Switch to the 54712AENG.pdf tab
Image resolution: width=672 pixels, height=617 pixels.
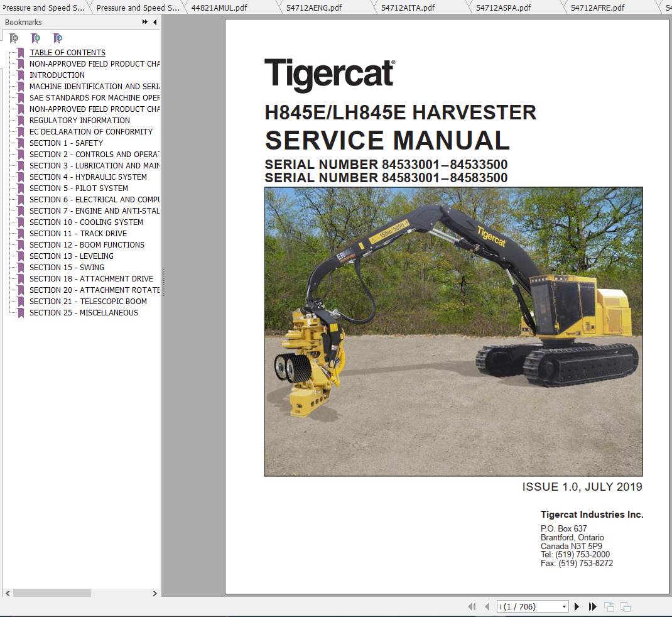pyautogui.click(x=314, y=8)
